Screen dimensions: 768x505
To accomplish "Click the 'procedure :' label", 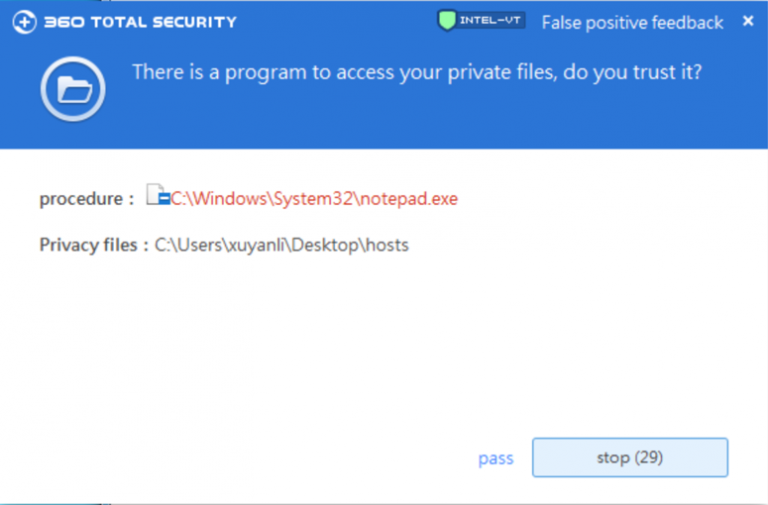I will tap(86, 199).
